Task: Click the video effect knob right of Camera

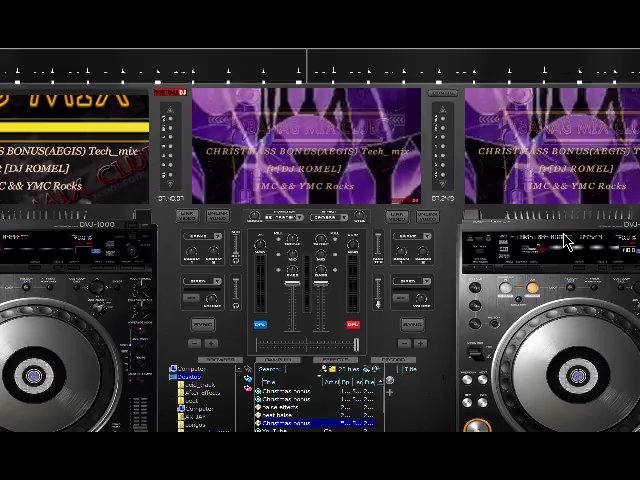Action: coord(359,215)
